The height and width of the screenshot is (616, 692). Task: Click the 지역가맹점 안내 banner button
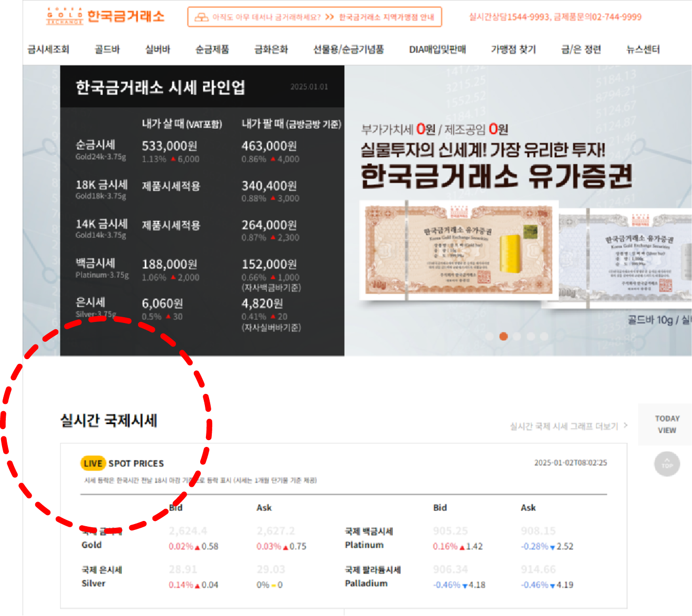tap(315, 17)
